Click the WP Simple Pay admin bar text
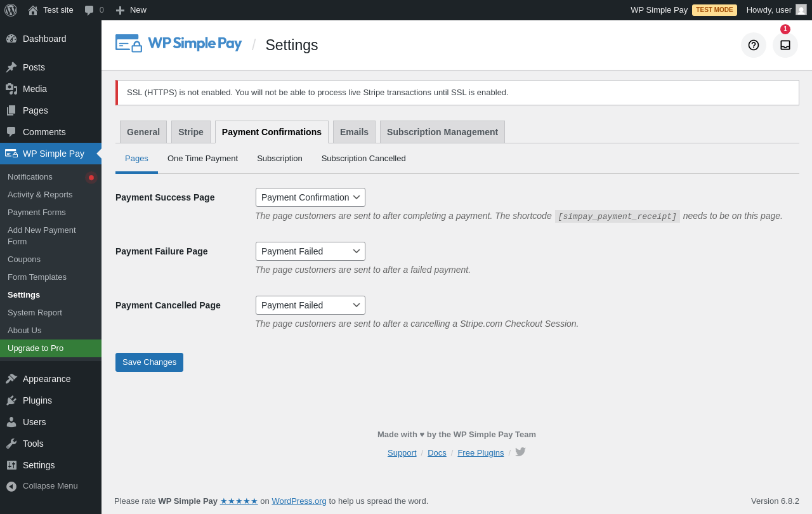 659,10
